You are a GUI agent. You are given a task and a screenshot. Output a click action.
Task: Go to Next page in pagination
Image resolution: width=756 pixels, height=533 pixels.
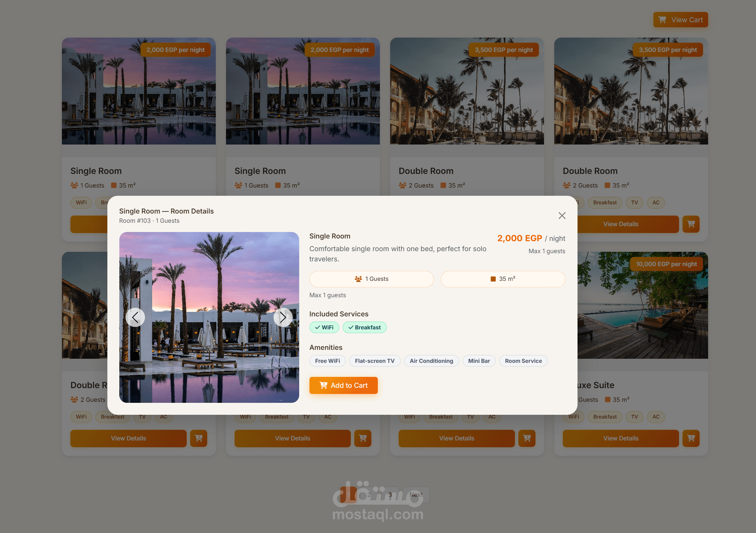(416, 495)
